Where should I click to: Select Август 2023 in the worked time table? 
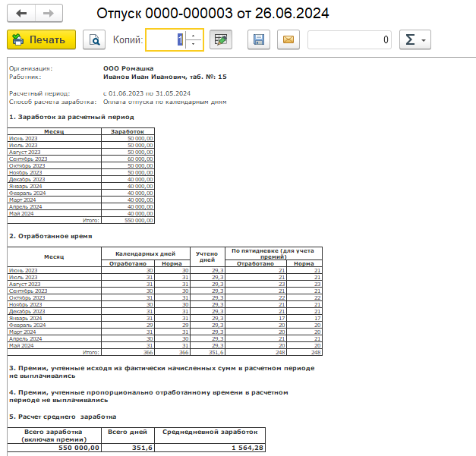tap(26, 283)
